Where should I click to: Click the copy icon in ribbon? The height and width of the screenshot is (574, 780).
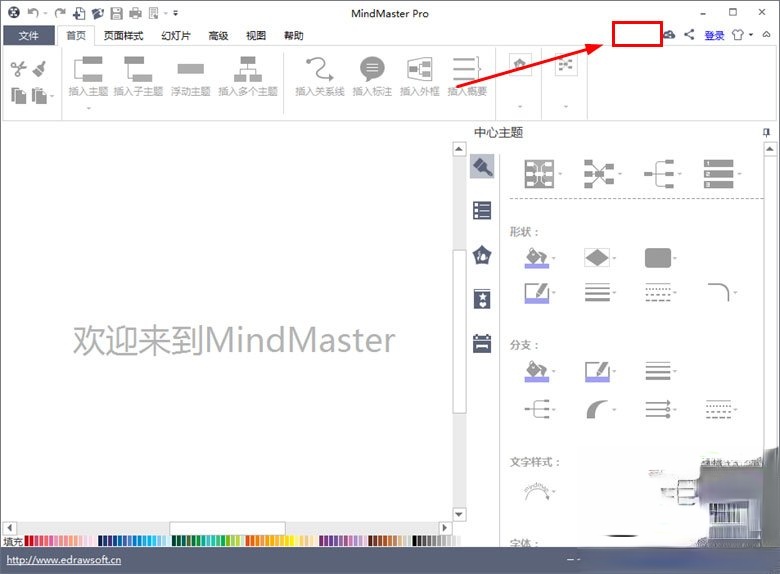click(18, 95)
